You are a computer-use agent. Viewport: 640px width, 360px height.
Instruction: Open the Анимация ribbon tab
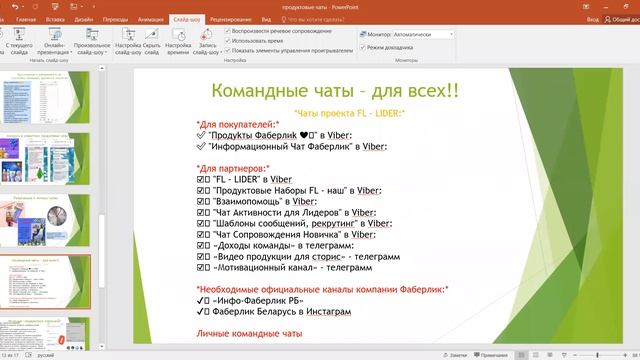tap(151, 19)
